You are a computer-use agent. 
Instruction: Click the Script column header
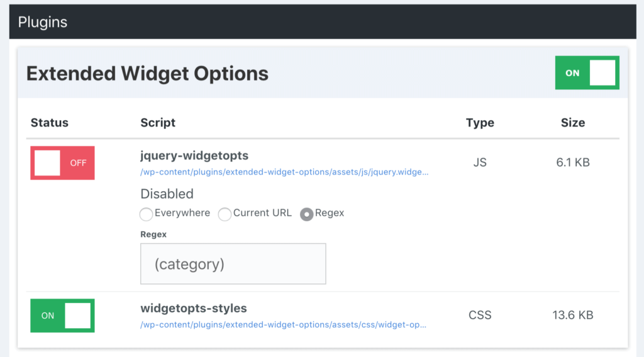pos(158,123)
